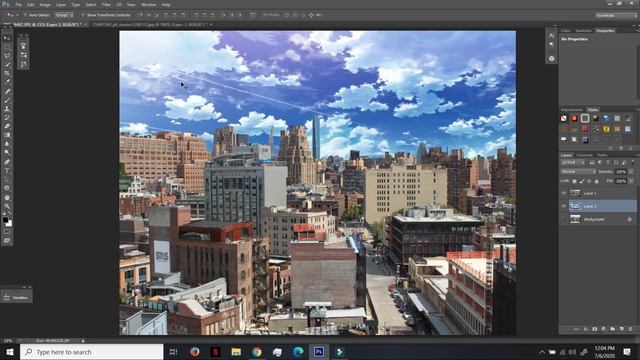Click the Windows search box
The width and height of the screenshot is (640, 360).
click(x=92, y=352)
